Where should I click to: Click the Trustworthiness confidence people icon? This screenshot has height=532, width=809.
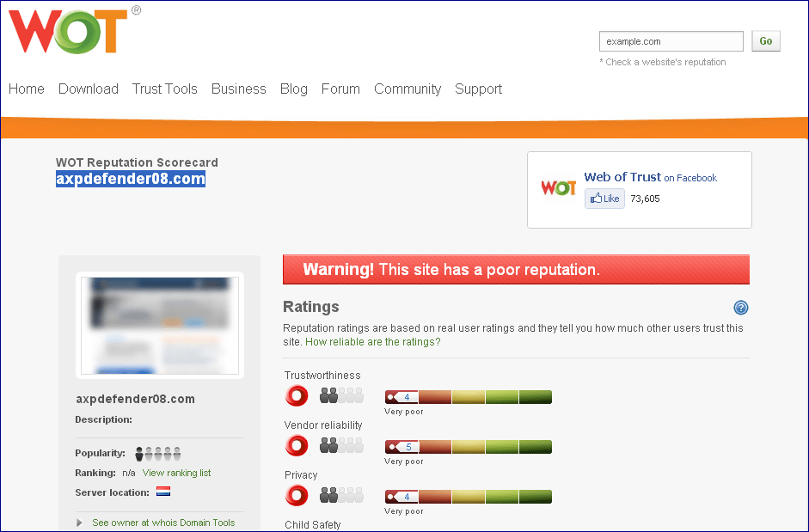pyautogui.click(x=341, y=395)
